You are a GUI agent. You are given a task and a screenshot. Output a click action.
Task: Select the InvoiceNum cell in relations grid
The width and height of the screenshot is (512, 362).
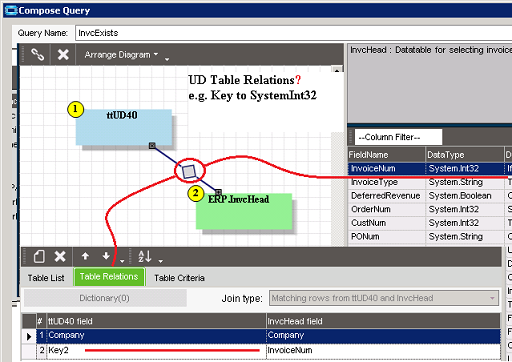pos(383,350)
